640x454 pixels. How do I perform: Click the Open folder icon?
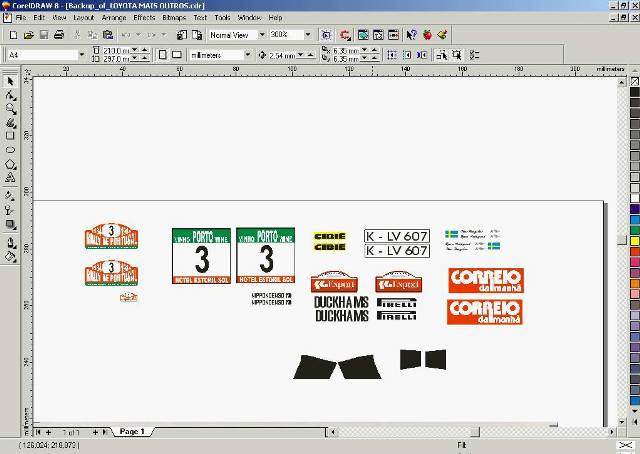[x=29, y=35]
